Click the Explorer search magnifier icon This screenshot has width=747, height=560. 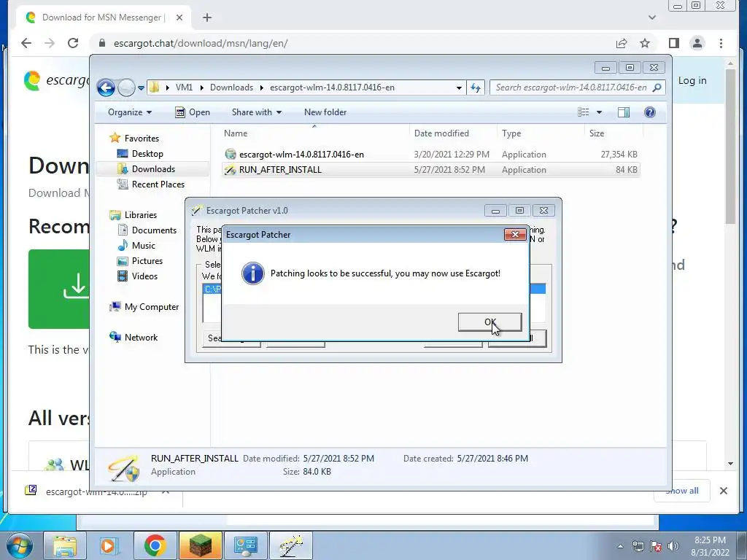tap(657, 87)
